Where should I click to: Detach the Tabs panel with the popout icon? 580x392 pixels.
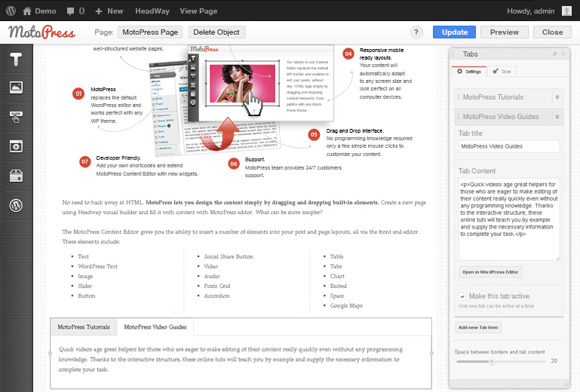pyautogui.click(x=555, y=54)
